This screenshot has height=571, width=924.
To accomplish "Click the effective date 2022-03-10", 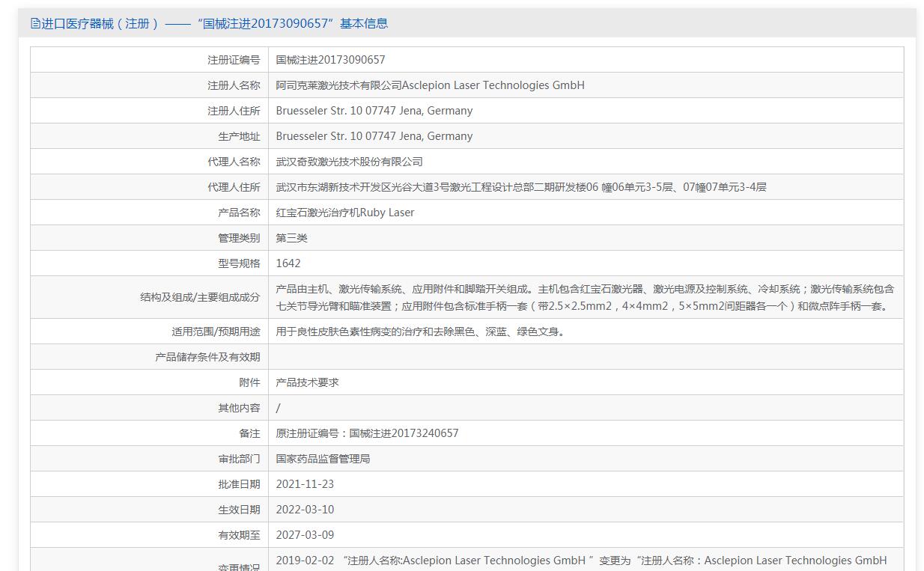I will 305,510.
